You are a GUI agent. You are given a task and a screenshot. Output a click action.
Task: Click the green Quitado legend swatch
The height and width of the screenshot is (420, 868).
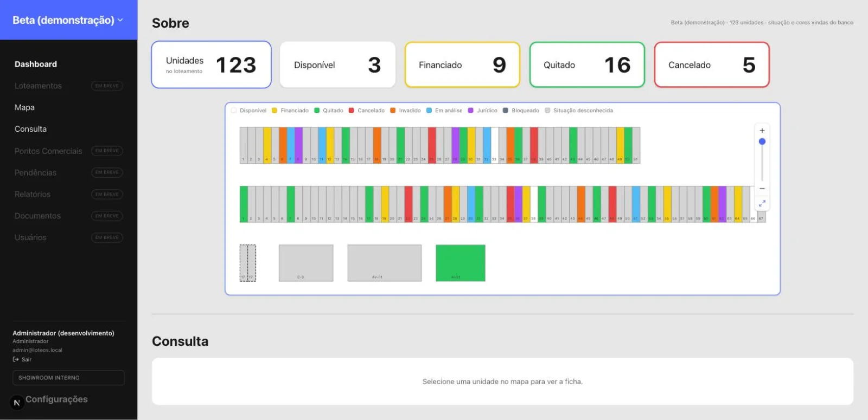(317, 111)
